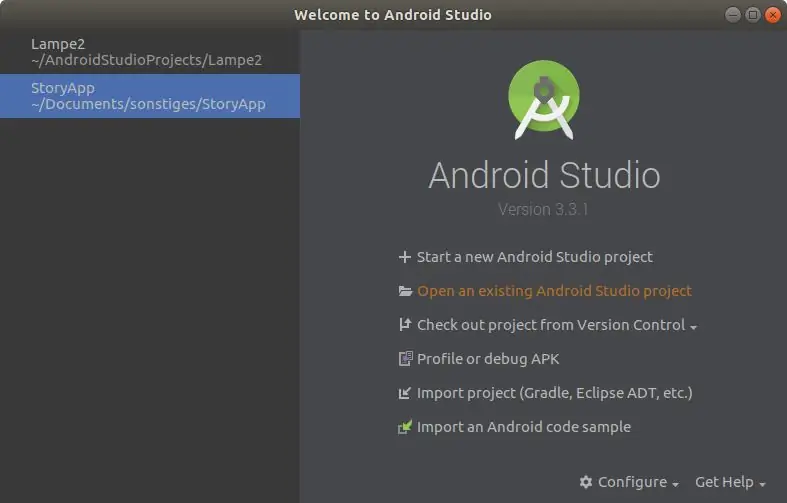Click the version control branch icon
The width and height of the screenshot is (787, 503).
click(405, 325)
